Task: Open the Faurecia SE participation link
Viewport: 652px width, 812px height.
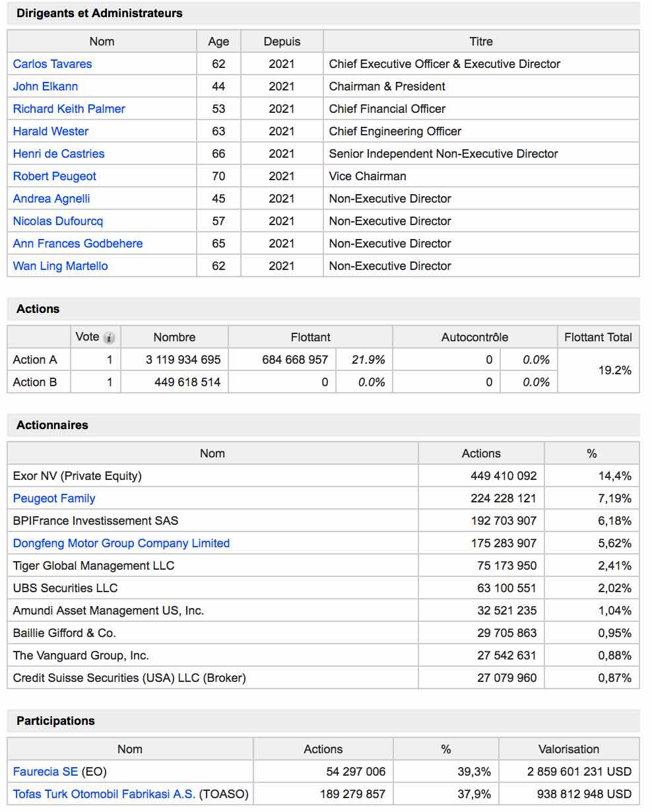Action: coord(46,772)
